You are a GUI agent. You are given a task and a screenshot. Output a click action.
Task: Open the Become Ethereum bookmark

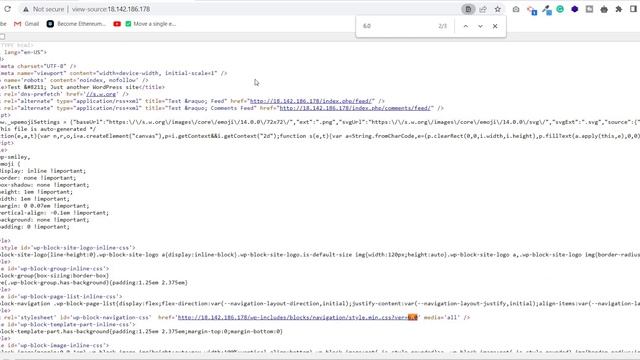[76, 24]
